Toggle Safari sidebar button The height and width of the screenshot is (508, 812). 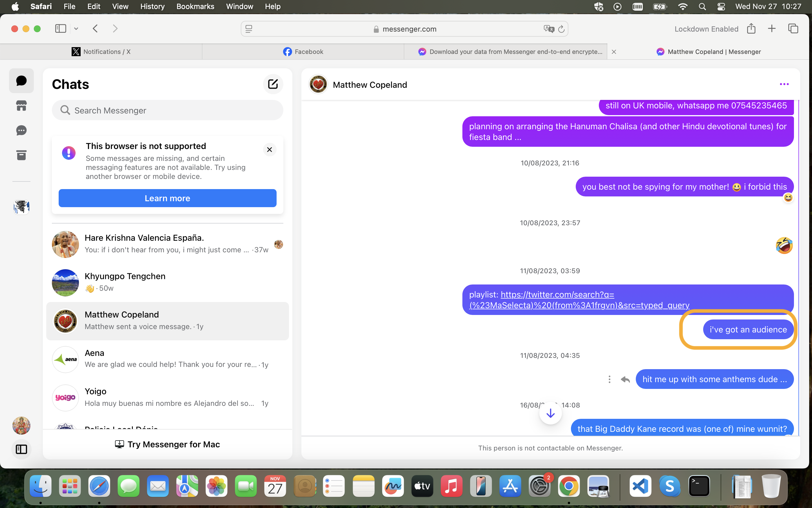pos(60,29)
